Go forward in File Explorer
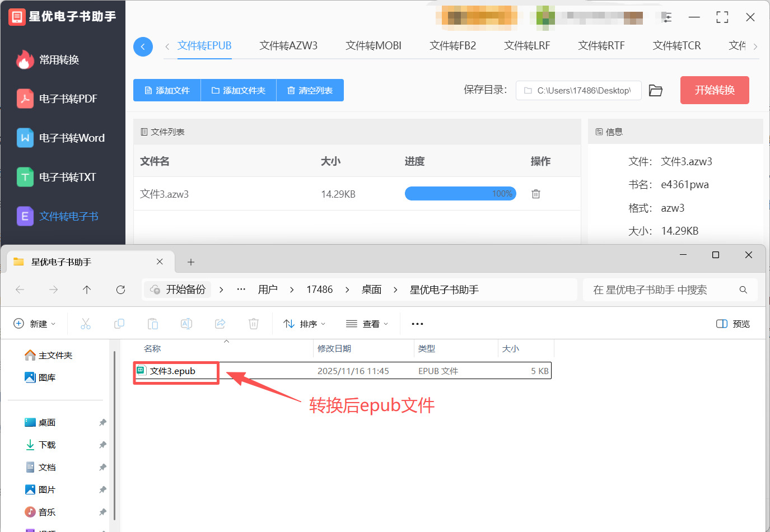This screenshot has width=770, height=532. (53, 290)
